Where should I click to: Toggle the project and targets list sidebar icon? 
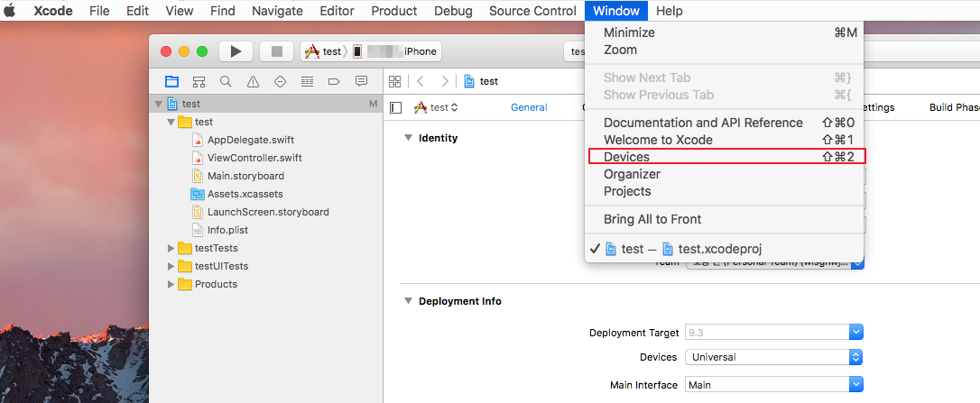395,107
